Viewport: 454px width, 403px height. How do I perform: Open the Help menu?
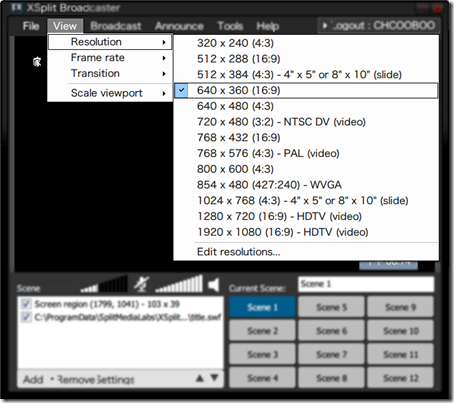coord(268,26)
